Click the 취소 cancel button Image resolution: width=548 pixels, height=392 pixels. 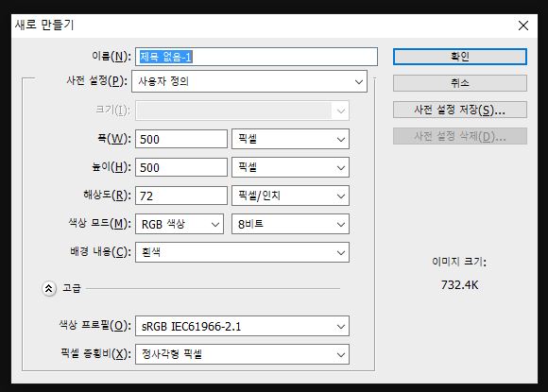tap(459, 83)
